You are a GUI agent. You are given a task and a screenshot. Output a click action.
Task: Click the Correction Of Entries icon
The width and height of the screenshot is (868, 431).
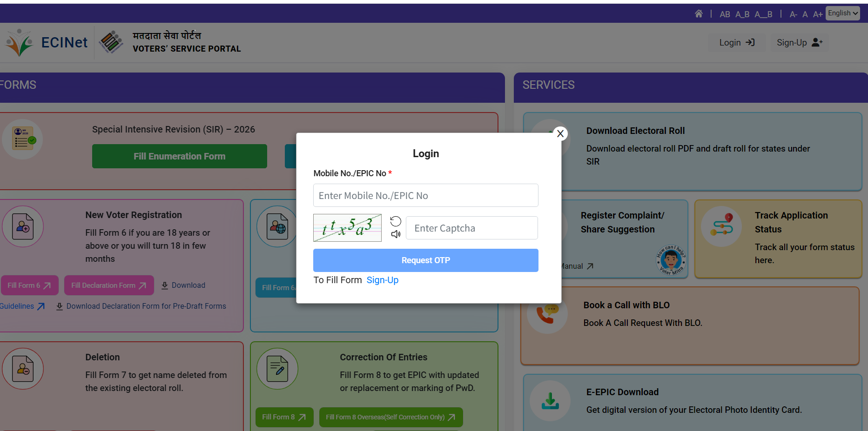point(277,369)
